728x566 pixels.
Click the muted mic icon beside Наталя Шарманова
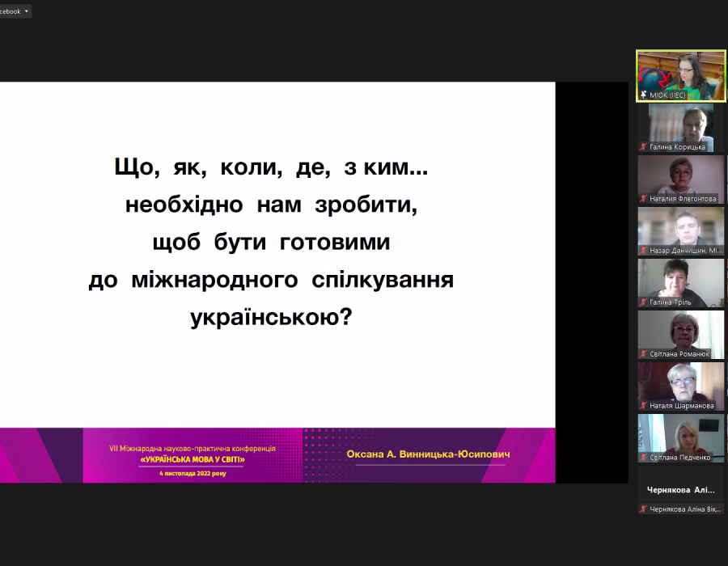coord(644,406)
